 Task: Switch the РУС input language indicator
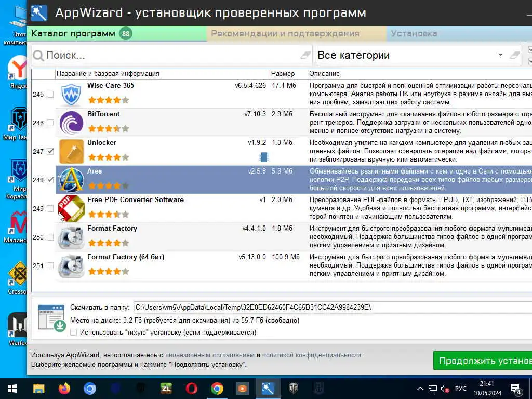point(460,389)
